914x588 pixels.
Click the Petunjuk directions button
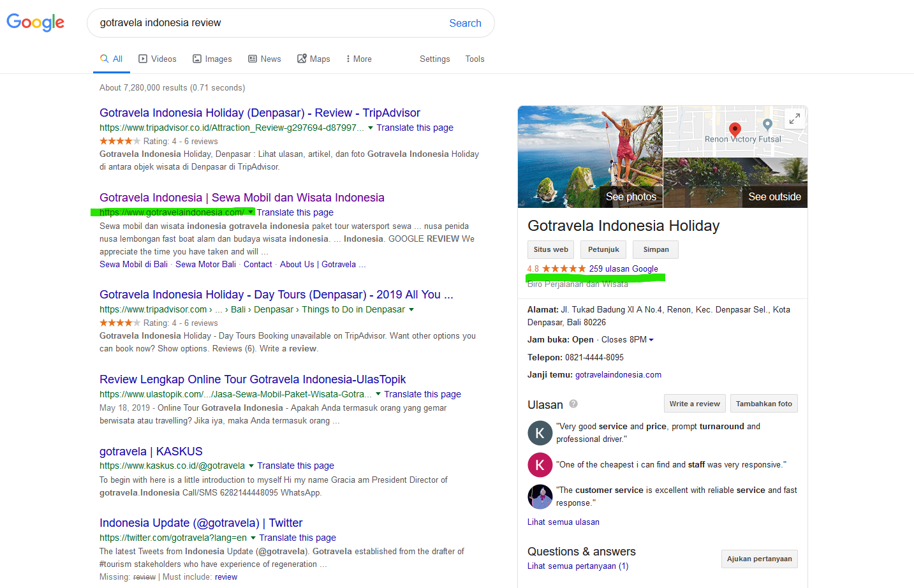[603, 249]
